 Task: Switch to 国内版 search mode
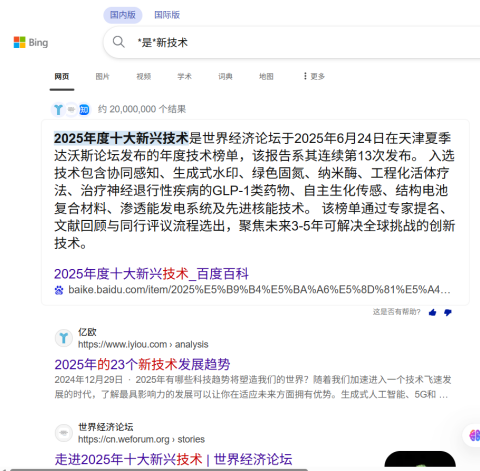(x=123, y=15)
